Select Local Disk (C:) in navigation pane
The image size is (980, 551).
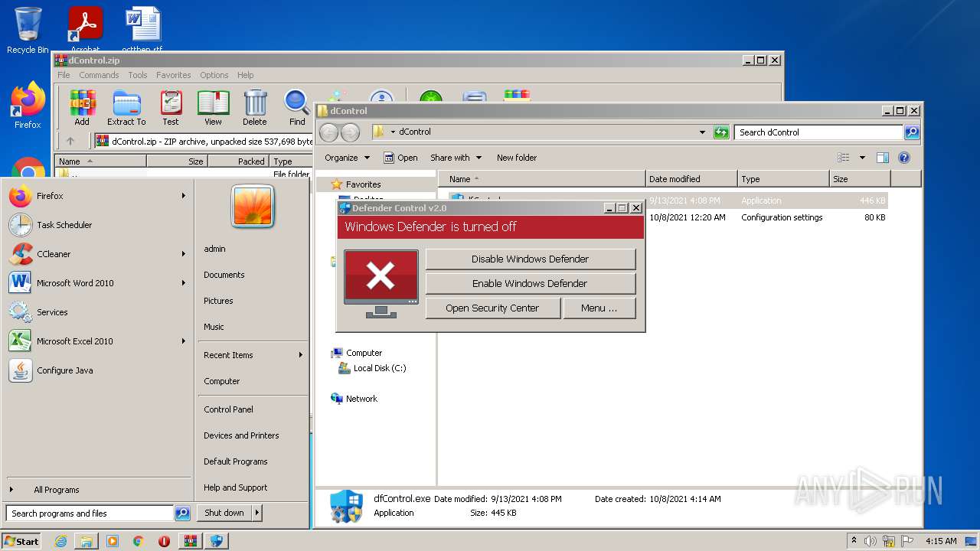(372, 368)
